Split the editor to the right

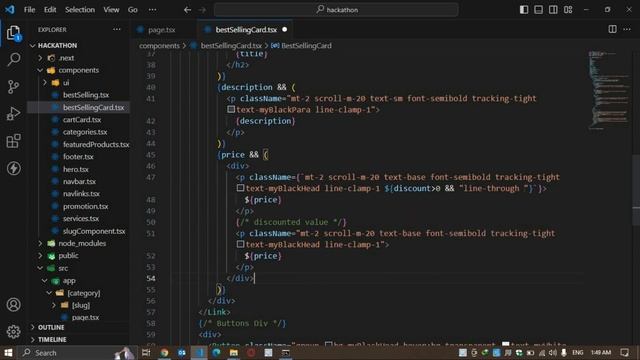612,29
